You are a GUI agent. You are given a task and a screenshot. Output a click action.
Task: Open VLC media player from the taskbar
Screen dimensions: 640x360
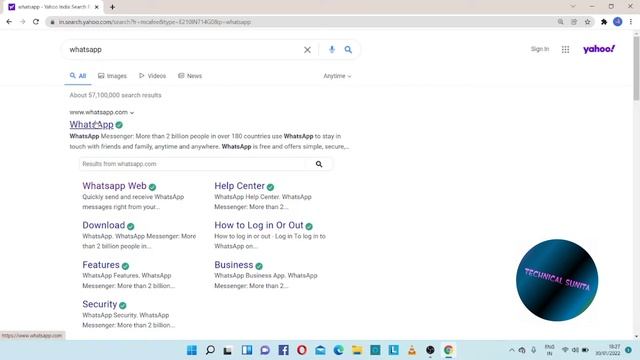click(x=412, y=350)
